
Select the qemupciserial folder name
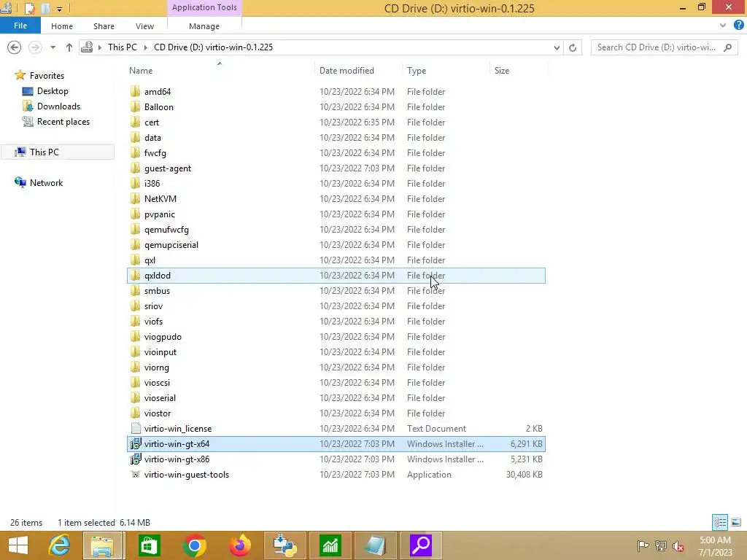point(171,245)
